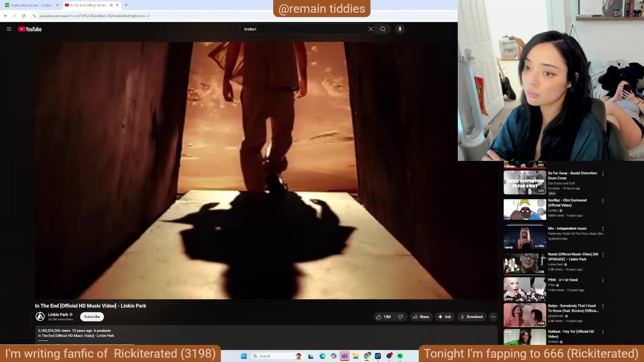This screenshot has height=362, width=644.
Task: Open Gorillaz Clint Eastwood video thumbnail
Action: [x=525, y=209]
